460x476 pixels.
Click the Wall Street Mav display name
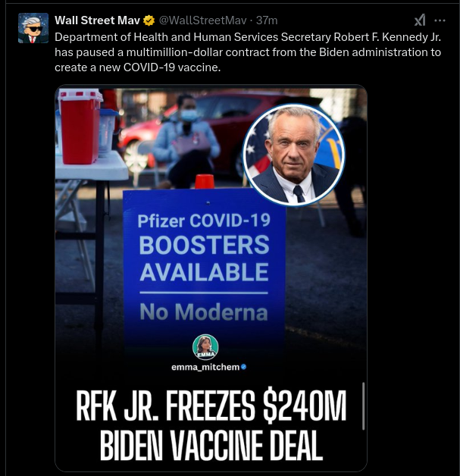coord(98,20)
